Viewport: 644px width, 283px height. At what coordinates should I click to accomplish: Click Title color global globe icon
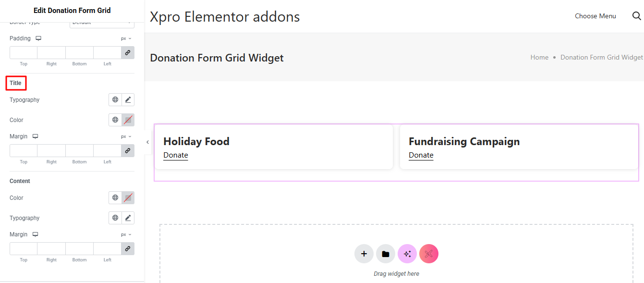(x=115, y=120)
